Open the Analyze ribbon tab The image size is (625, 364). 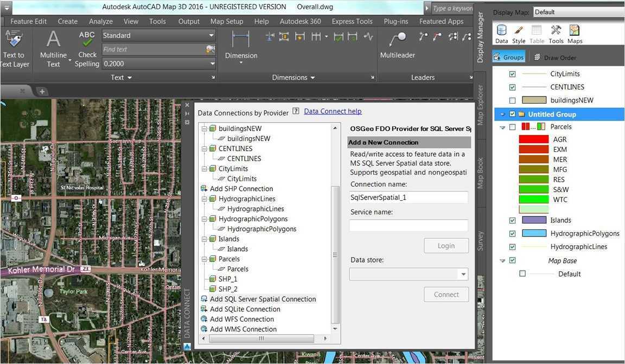(100, 22)
